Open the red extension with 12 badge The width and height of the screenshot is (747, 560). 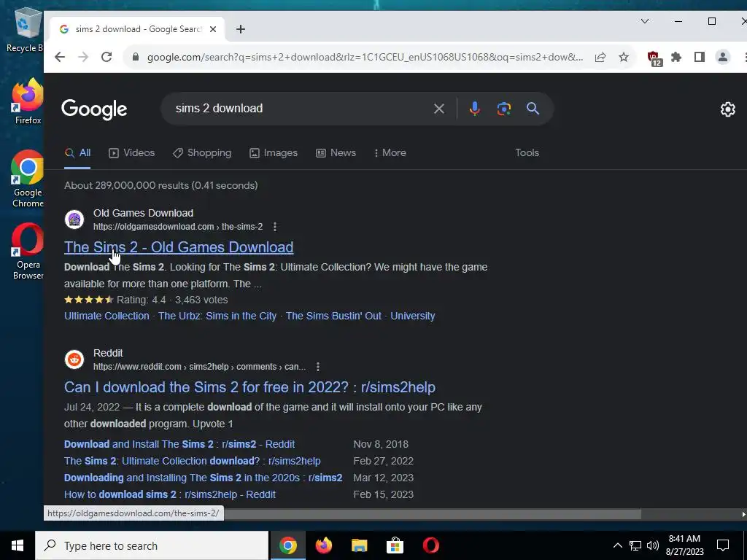coord(654,58)
